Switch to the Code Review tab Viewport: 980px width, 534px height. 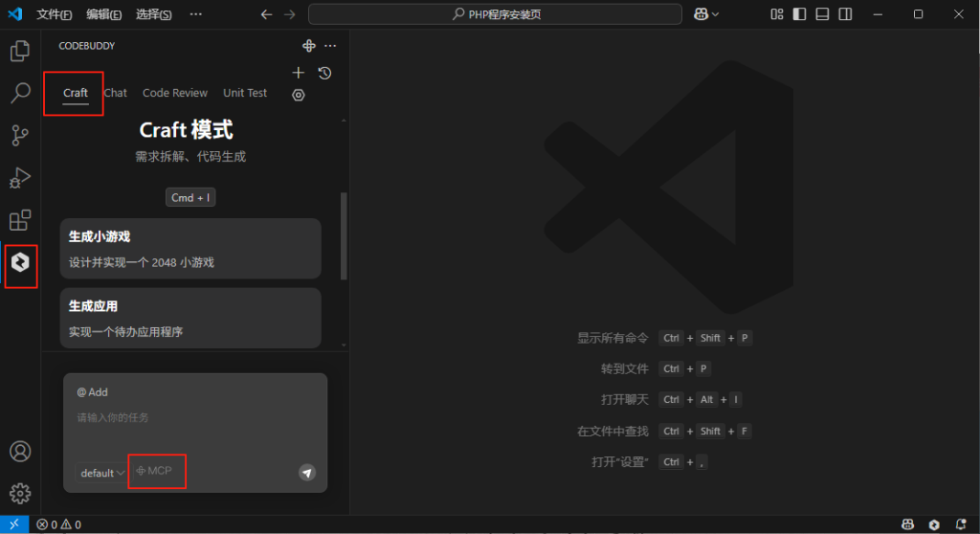pos(175,93)
